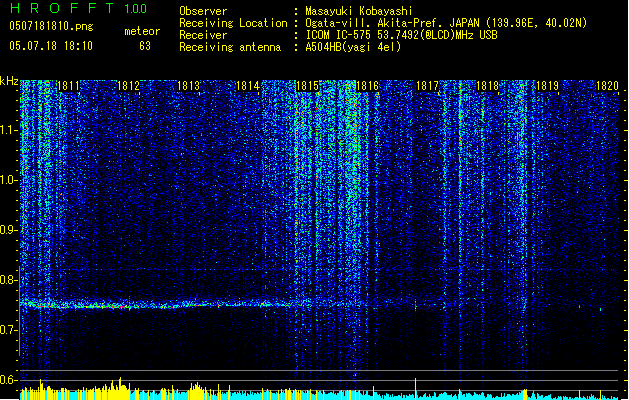Click the 0.7 frequency axis label
Image resolution: width=629 pixels, height=400 pixels.
point(9,330)
